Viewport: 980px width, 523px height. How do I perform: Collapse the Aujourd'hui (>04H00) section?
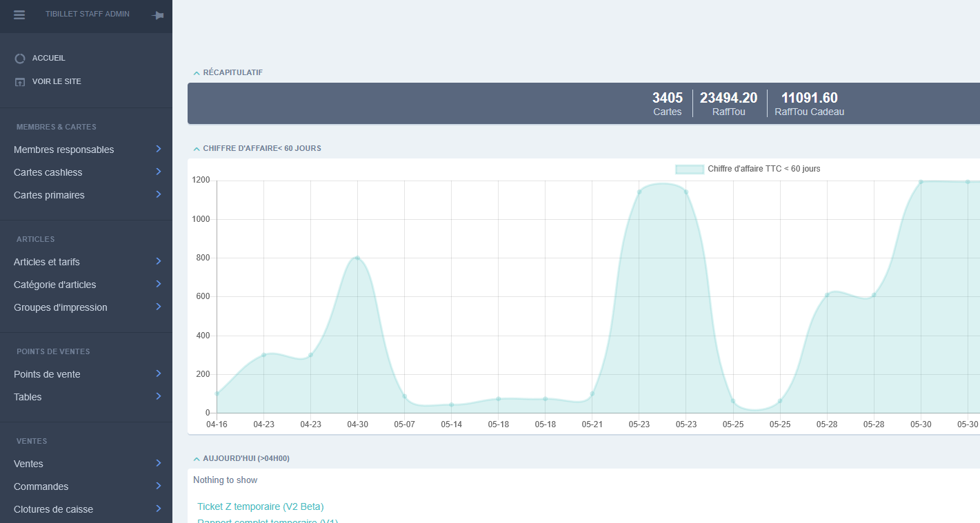tap(197, 459)
